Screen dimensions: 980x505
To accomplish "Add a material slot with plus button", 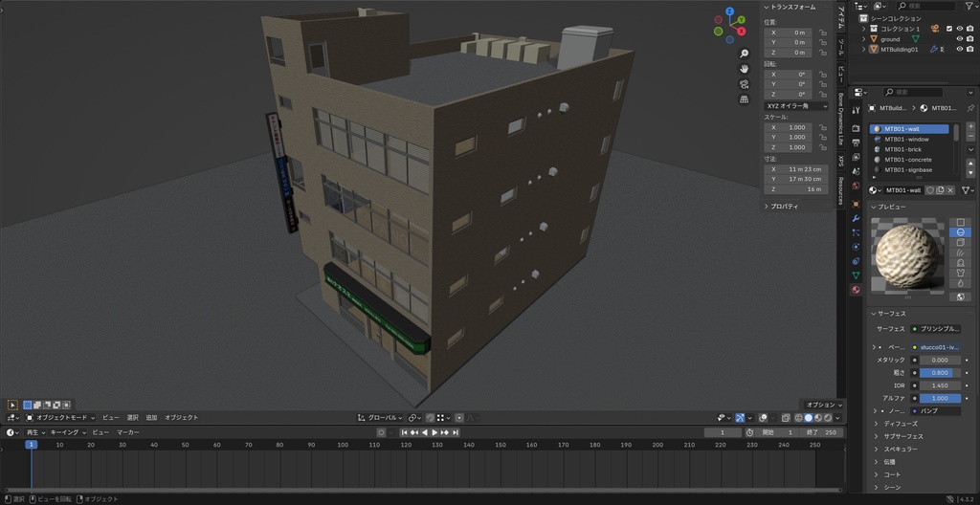I will (x=970, y=126).
